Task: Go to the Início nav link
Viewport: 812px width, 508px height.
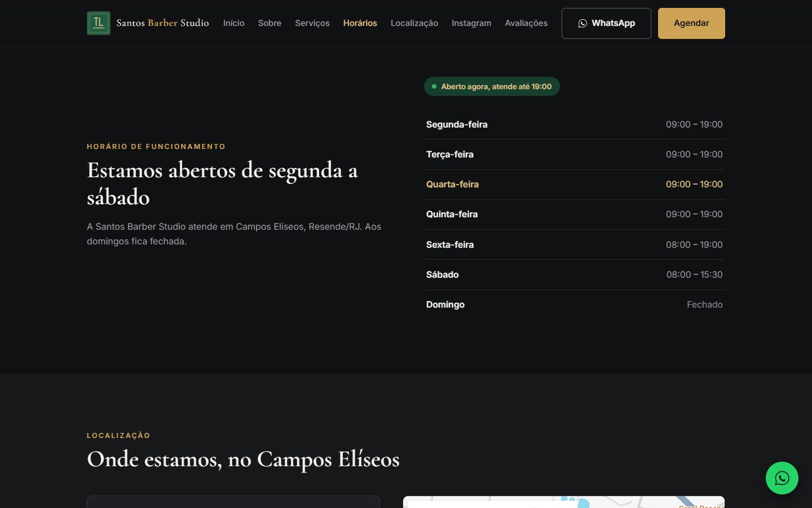Action: (233, 23)
